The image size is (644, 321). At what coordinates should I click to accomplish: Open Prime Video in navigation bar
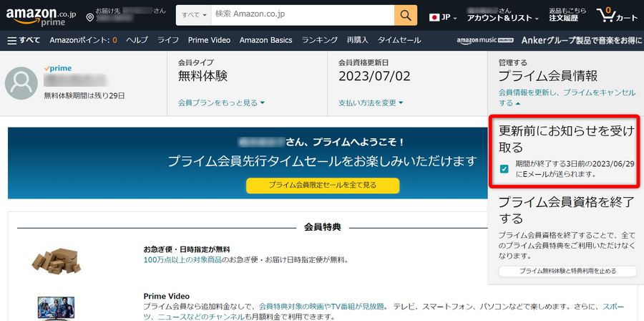[209, 40]
